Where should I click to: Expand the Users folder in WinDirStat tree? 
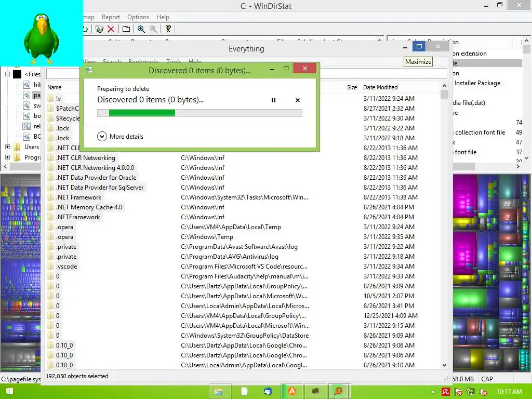pos(7,147)
